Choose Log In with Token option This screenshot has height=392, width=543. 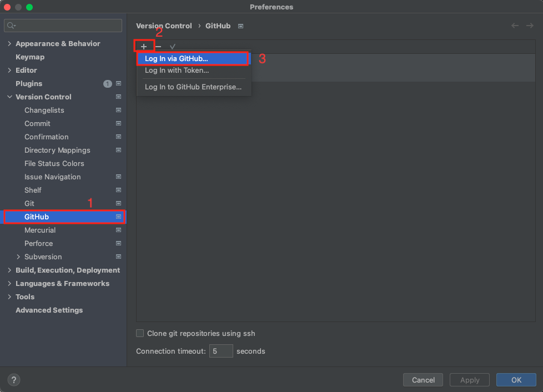click(x=193, y=71)
